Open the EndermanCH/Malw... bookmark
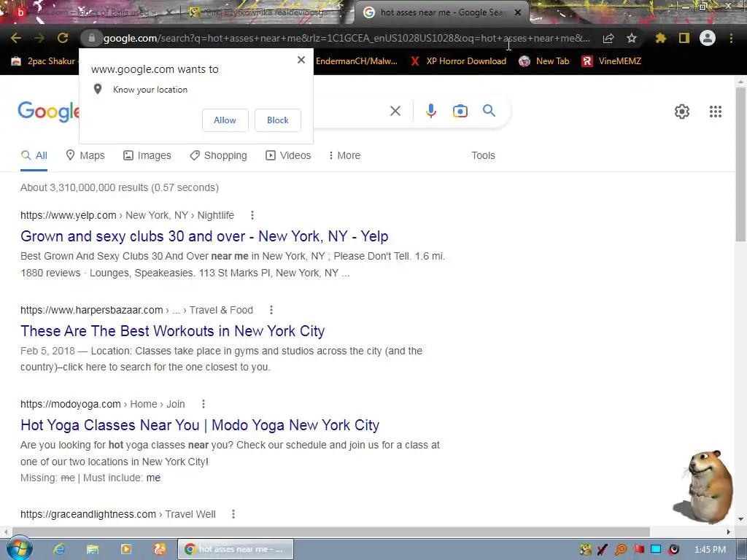747x560 pixels. [356, 61]
